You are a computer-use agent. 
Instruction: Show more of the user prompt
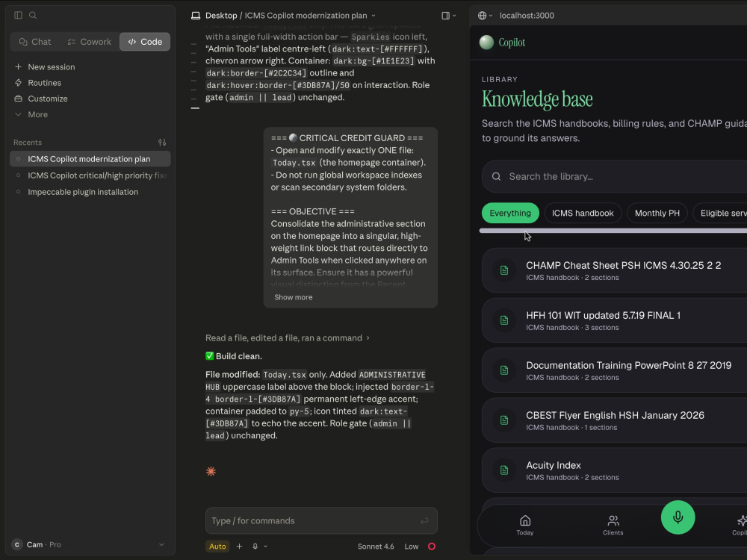click(294, 297)
